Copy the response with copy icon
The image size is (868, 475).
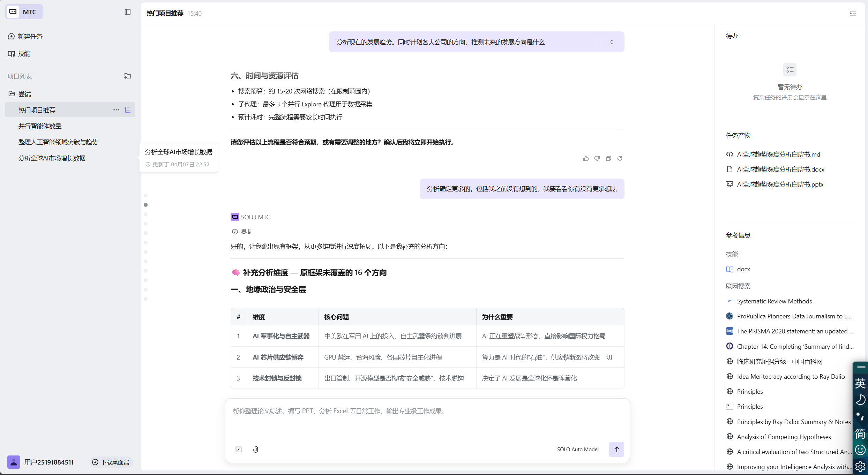tap(608, 159)
